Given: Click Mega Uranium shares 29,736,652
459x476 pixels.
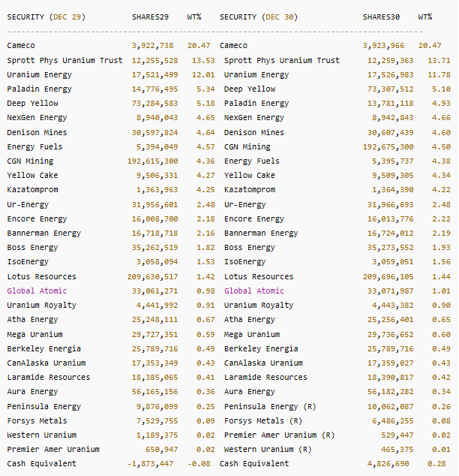Looking at the screenshot, I should (391, 335).
